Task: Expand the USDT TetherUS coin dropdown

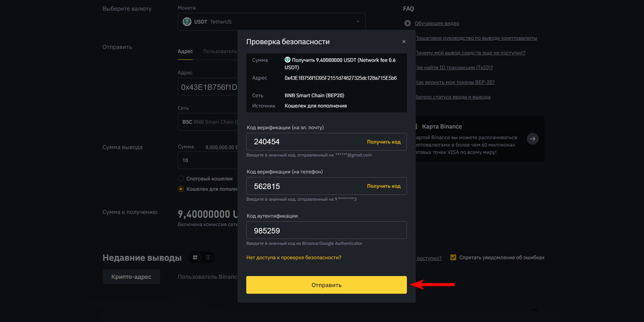Action: point(271,22)
